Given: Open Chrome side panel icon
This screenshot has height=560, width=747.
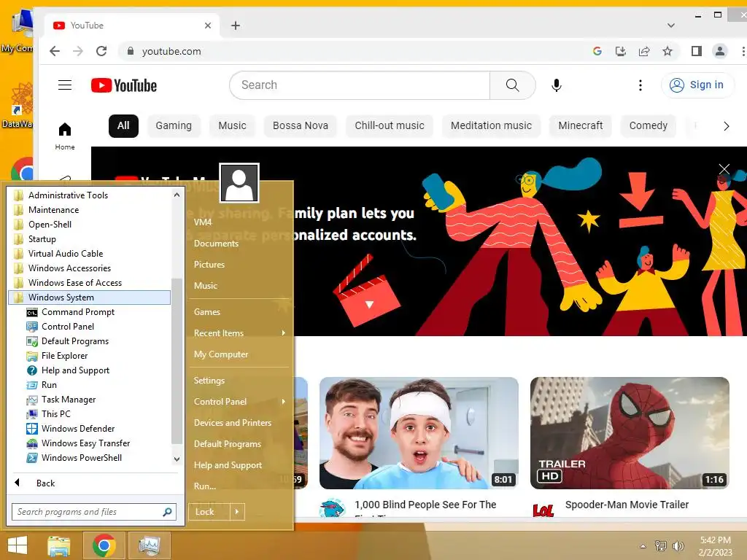Looking at the screenshot, I should click(697, 51).
